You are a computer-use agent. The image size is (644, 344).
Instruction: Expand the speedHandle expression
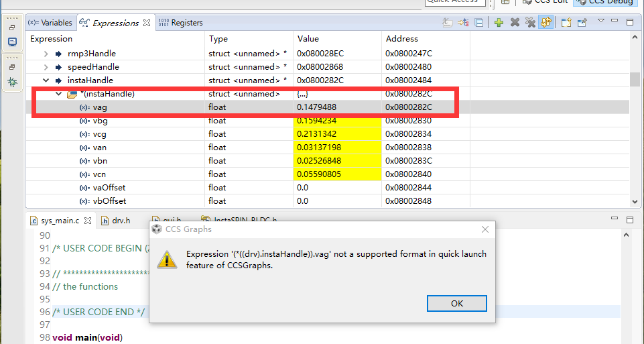pos(46,67)
